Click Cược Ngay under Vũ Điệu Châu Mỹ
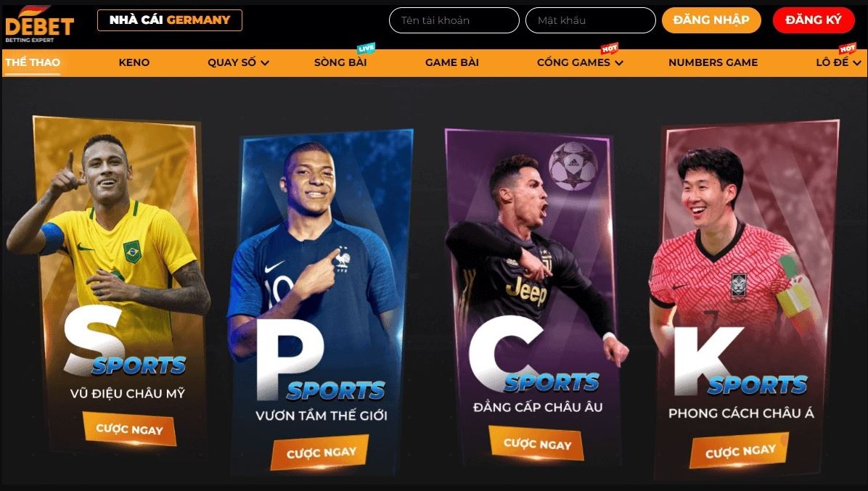Image resolution: width=868 pixels, height=491 pixels. (129, 429)
